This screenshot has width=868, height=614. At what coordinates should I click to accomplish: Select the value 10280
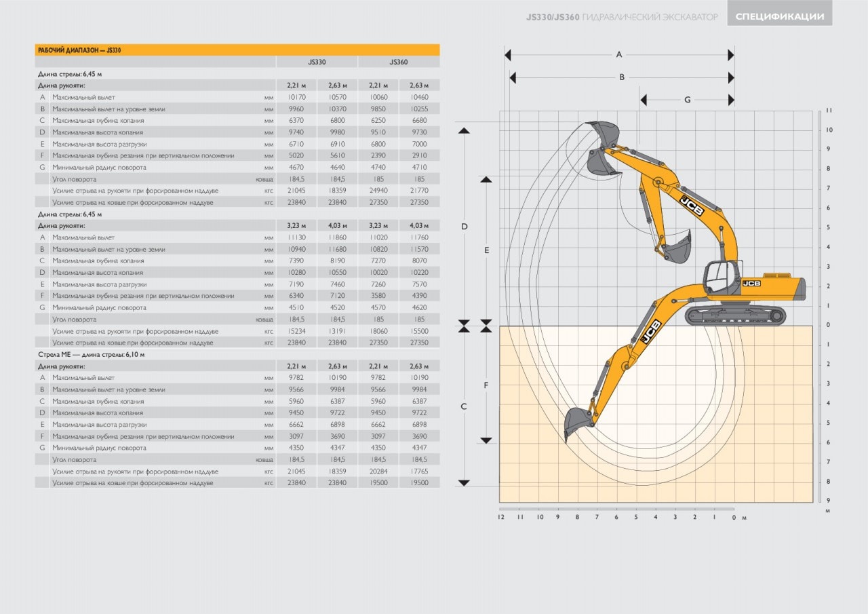[x=296, y=272]
